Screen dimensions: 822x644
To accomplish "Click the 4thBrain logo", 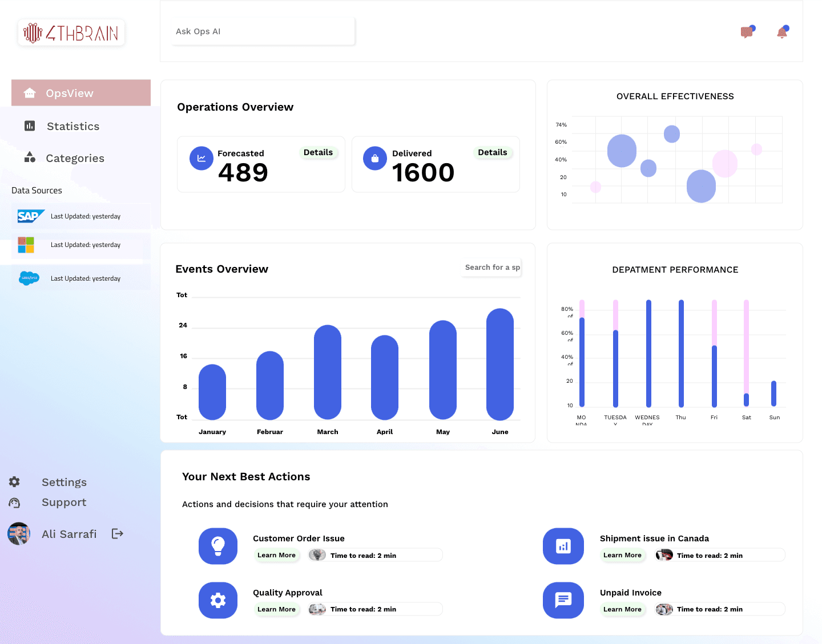I will pyautogui.click(x=71, y=33).
